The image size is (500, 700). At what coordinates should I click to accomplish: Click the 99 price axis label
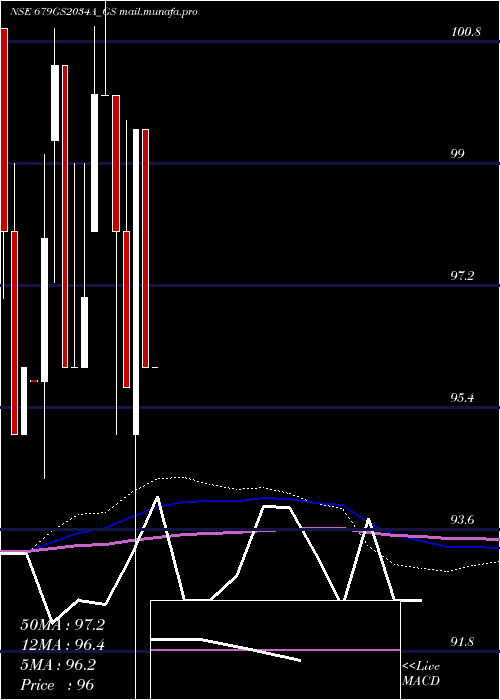click(458, 154)
